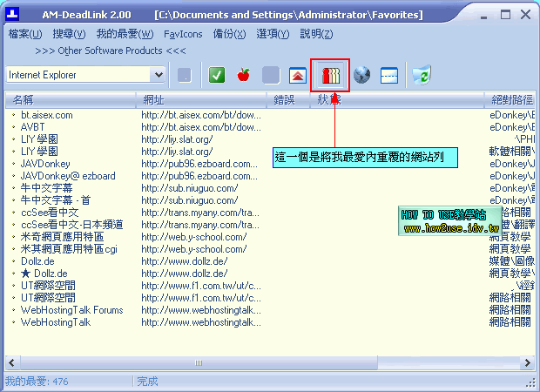Viewport: 540px width, 392px height.
Task: Open the 檔案 menu
Action: (x=24, y=34)
